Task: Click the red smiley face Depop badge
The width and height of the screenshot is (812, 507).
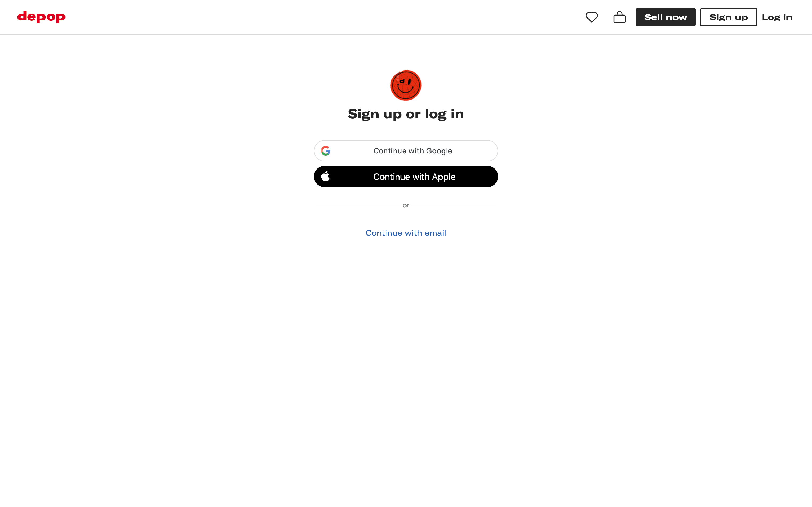Action: 406,85
